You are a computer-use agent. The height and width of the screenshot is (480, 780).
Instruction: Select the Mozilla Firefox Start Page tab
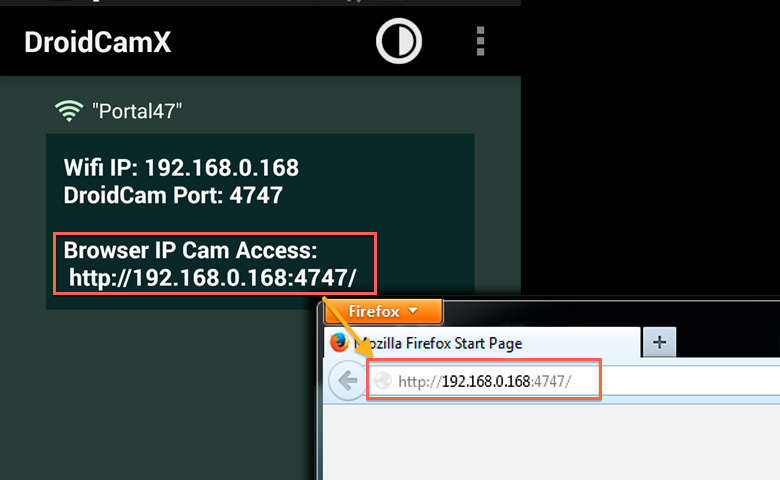point(482,343)
